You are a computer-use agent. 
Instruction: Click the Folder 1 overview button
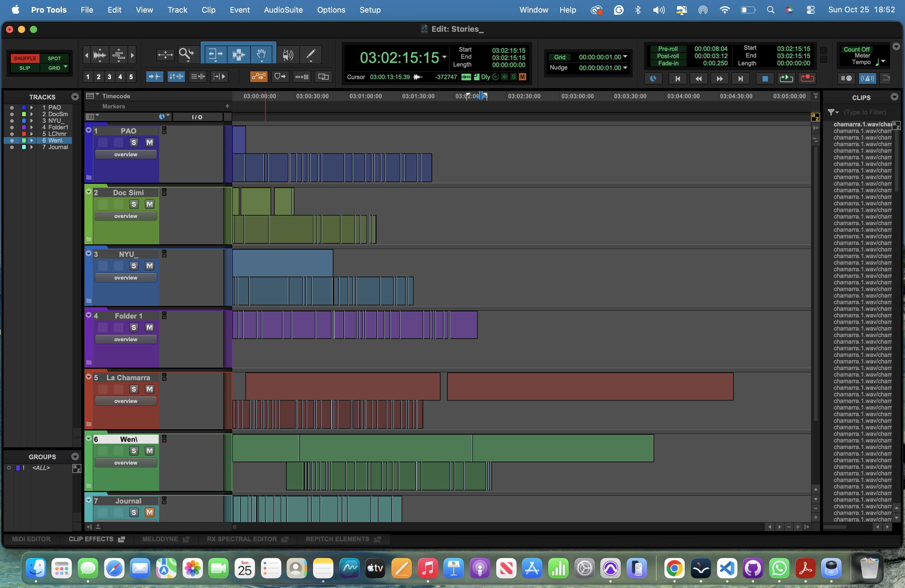(x=126, y=339)
